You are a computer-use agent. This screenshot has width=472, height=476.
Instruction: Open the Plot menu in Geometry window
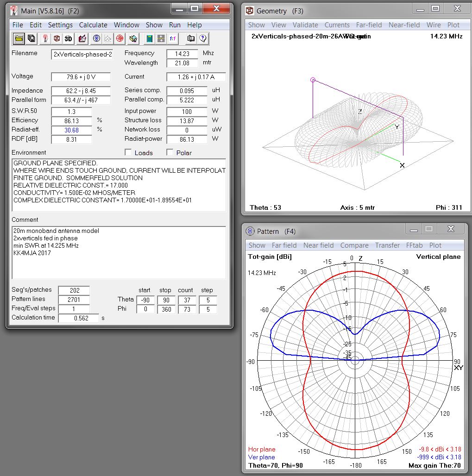[x=453, y=25]
